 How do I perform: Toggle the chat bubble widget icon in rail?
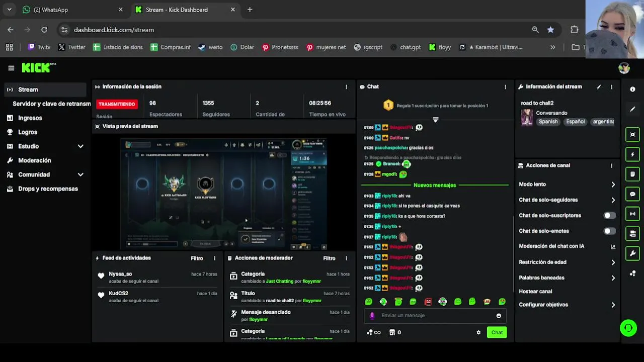[632, 194]
